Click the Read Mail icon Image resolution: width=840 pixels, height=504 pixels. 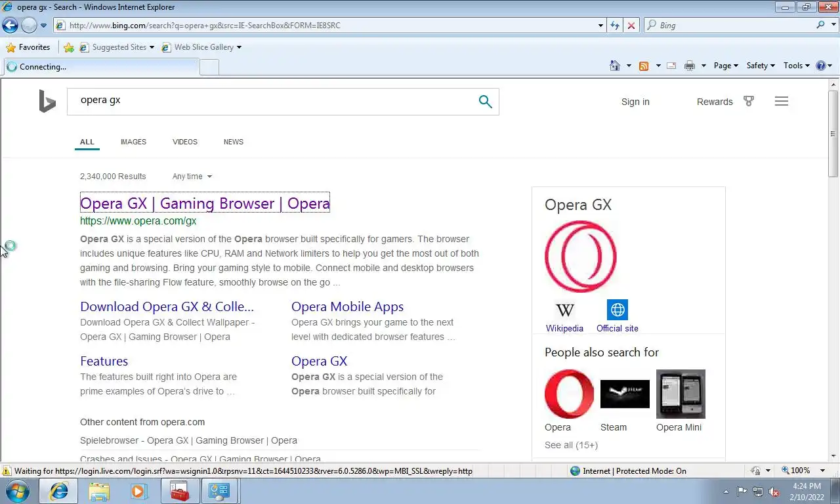tap(671, 66)
